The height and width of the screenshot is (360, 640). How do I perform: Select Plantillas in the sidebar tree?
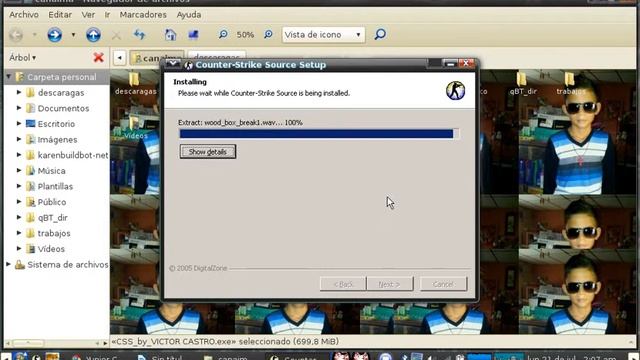pos(55,187)
